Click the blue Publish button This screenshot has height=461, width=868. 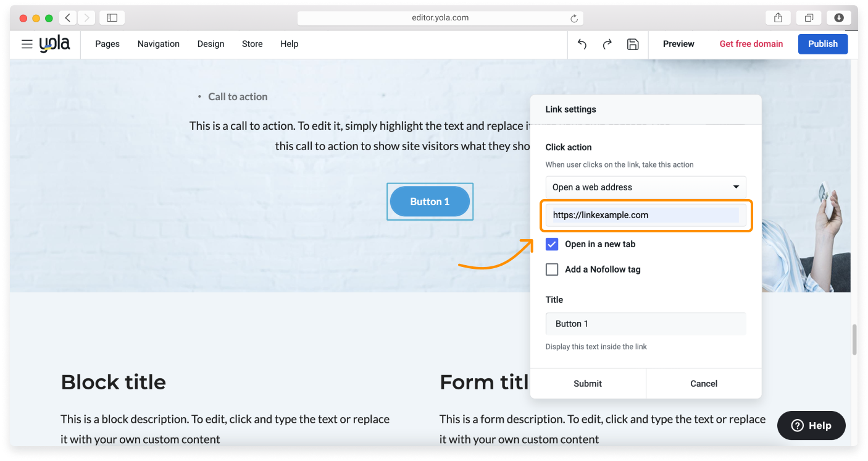[x=822, y=44]
